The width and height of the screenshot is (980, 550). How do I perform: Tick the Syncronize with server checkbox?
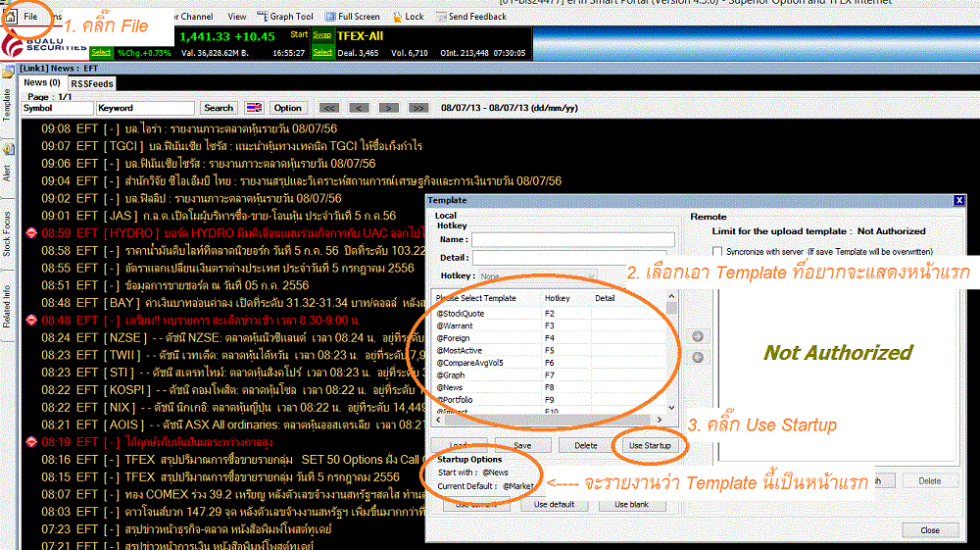pos(717,251)
